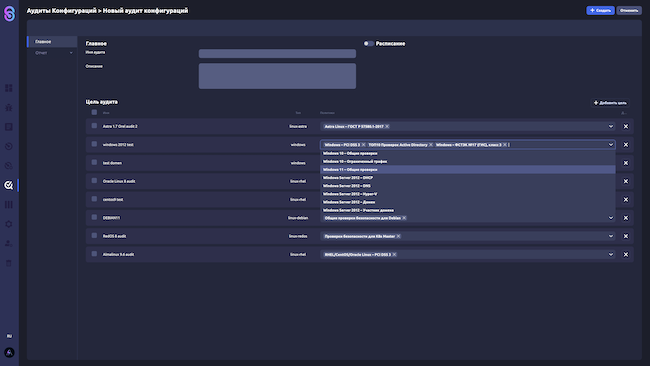This screenshot has height=366, width=650.
Task: Remove the Oracle Linux 8 audit target row
Action: coord(626,181)
